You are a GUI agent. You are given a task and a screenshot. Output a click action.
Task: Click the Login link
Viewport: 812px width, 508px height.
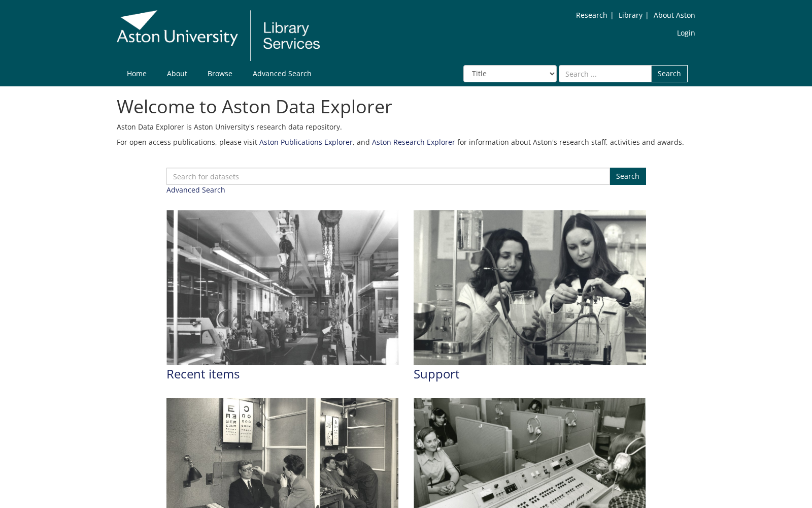point(686,33)
